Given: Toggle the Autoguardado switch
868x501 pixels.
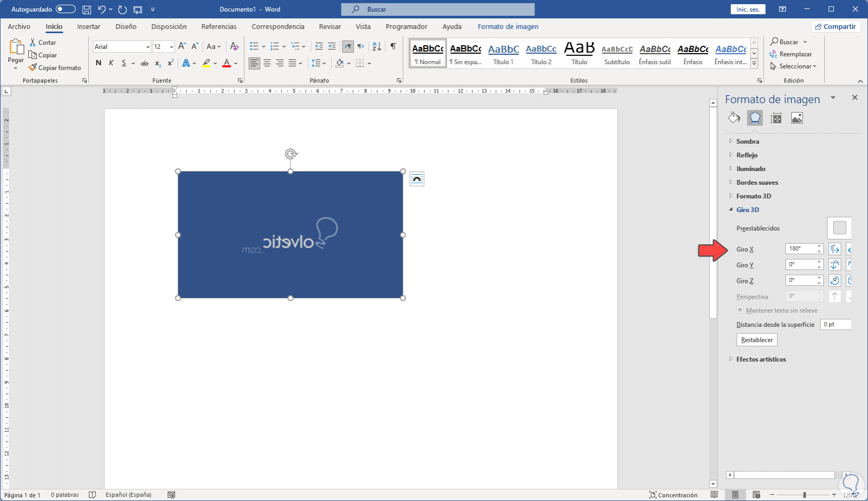Looking at the screenshot, I should [x=65, y=9].
